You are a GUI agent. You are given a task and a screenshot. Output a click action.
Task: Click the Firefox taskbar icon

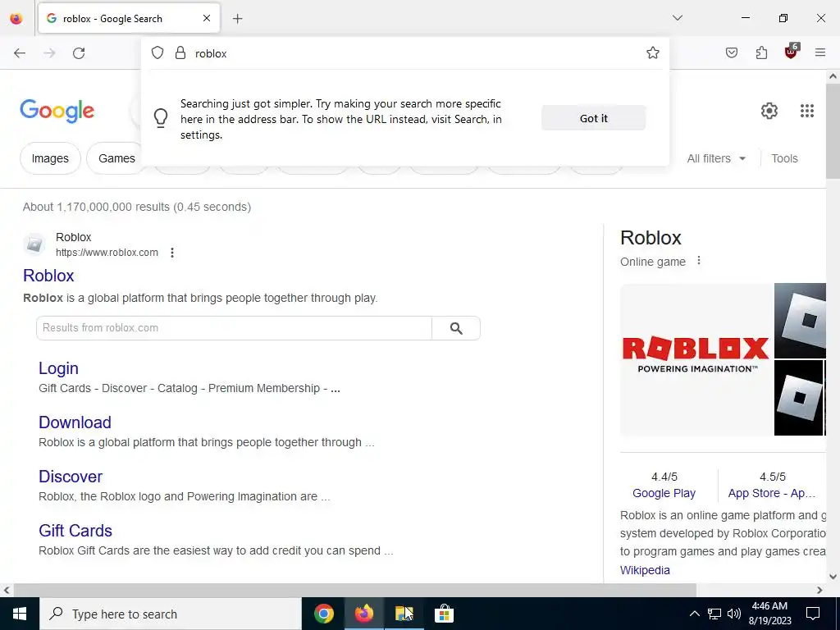coord(364,614)
